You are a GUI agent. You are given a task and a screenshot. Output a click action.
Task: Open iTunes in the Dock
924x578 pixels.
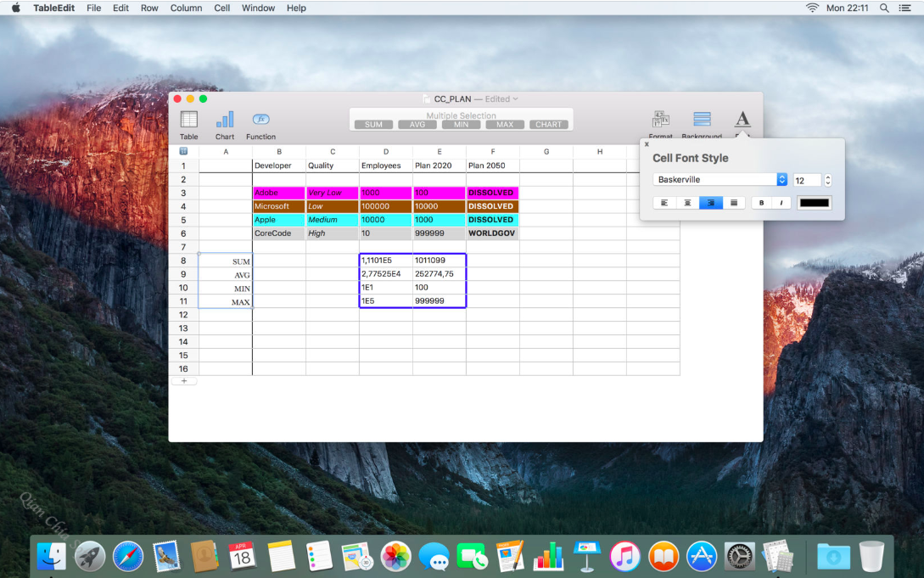click(624, 556)
